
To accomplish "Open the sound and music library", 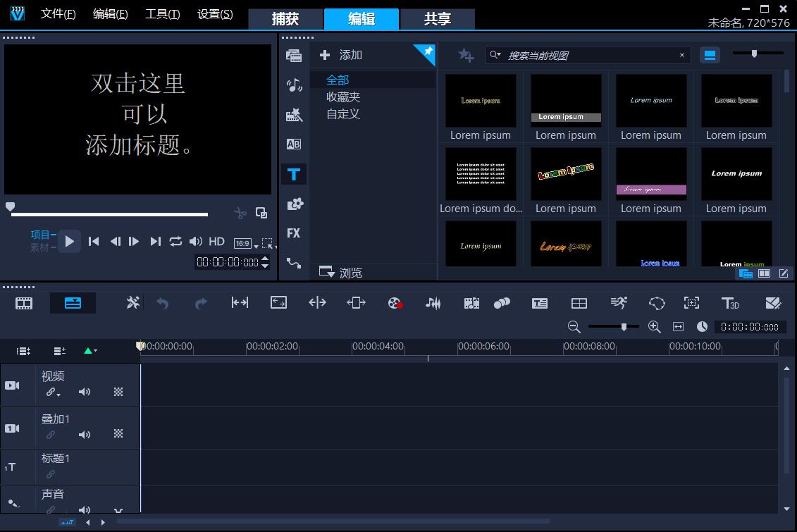I will pos(294,85).
